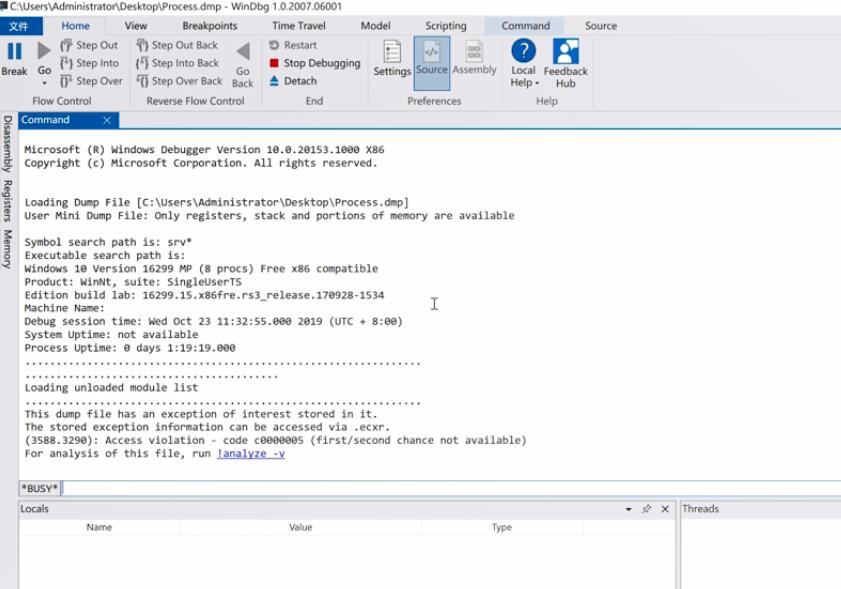
Task: Click Step Out Back
Action: coord(177,45)
